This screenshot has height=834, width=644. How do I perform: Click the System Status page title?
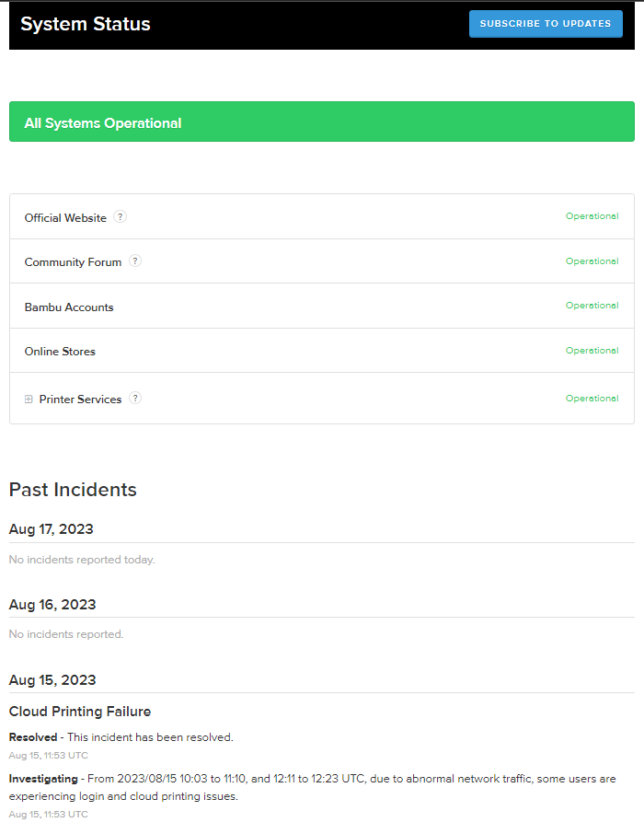pyautogui.click(x=86, y=24)
